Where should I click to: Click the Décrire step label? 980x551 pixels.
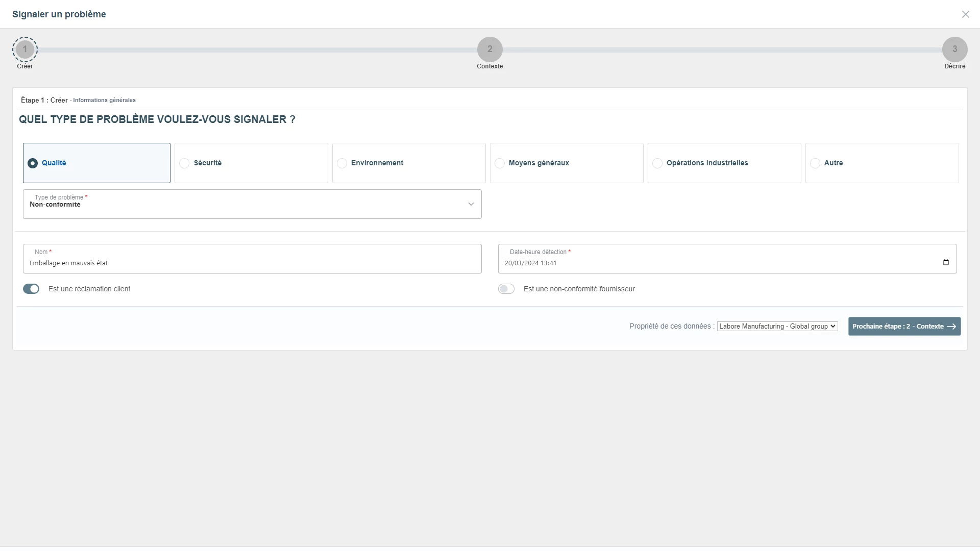tap(955, 66)
